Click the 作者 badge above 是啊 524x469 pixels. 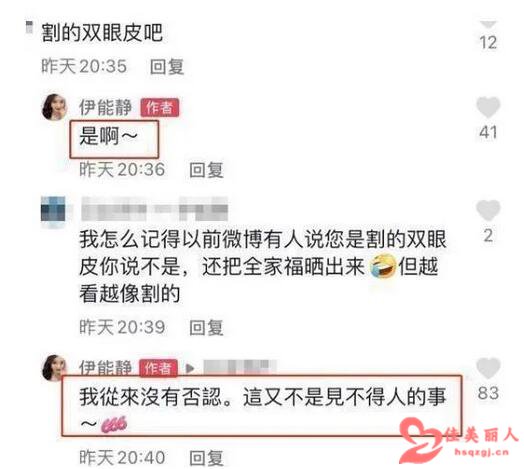(159, 108)
